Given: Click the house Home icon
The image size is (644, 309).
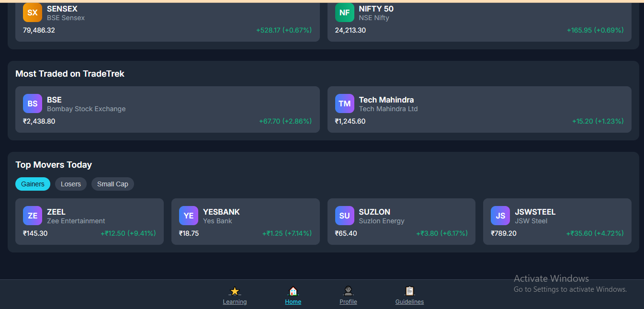Looking at the screenshot, I should (x=293, y=291).
